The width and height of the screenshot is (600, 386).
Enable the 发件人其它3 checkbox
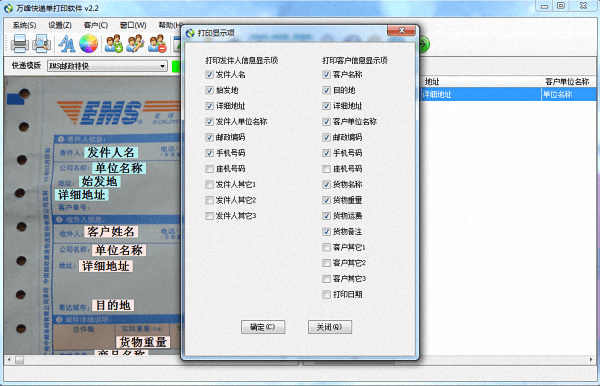(x=209, y=216)
